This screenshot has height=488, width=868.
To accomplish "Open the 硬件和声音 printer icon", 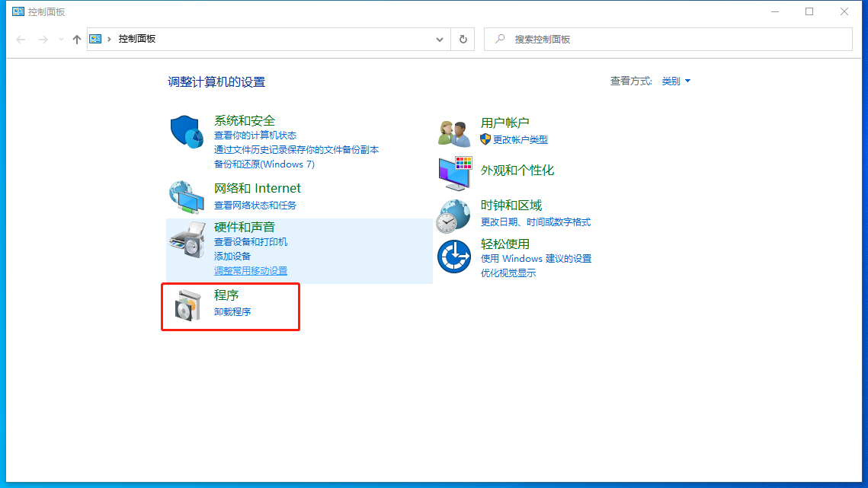I will coord(187,240).
